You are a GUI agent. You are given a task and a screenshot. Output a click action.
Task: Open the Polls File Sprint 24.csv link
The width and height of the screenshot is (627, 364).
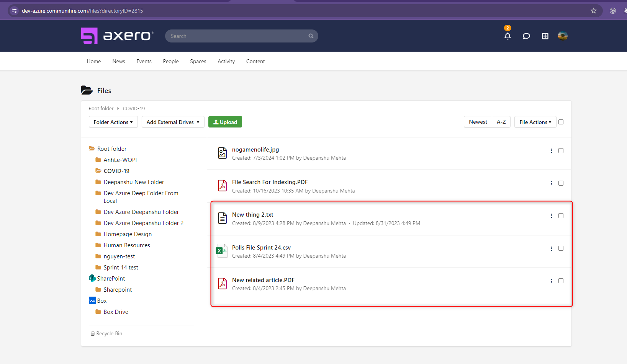(x=262, y=248)
